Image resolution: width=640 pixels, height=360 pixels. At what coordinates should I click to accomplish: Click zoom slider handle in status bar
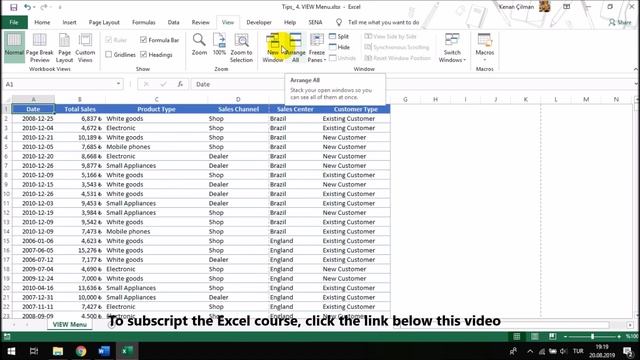pos(592,336)
